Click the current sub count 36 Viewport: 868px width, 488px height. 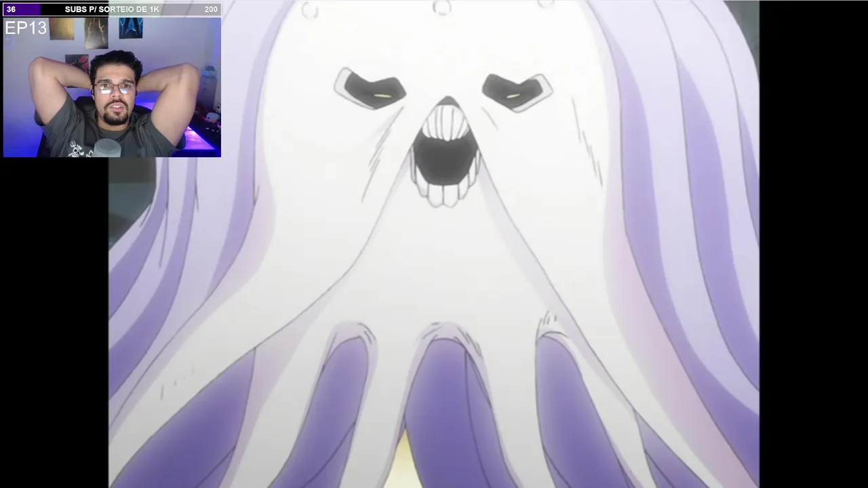(x=11, y=9)
